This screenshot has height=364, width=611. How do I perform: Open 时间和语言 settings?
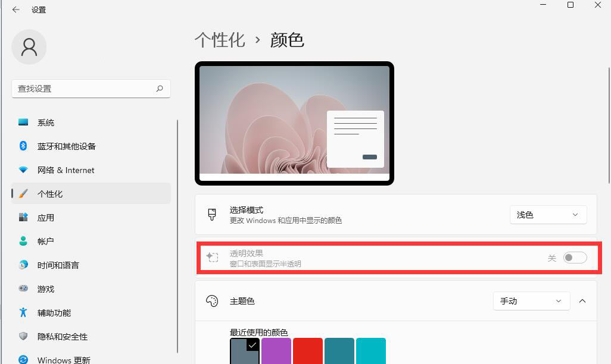(91, 265)
